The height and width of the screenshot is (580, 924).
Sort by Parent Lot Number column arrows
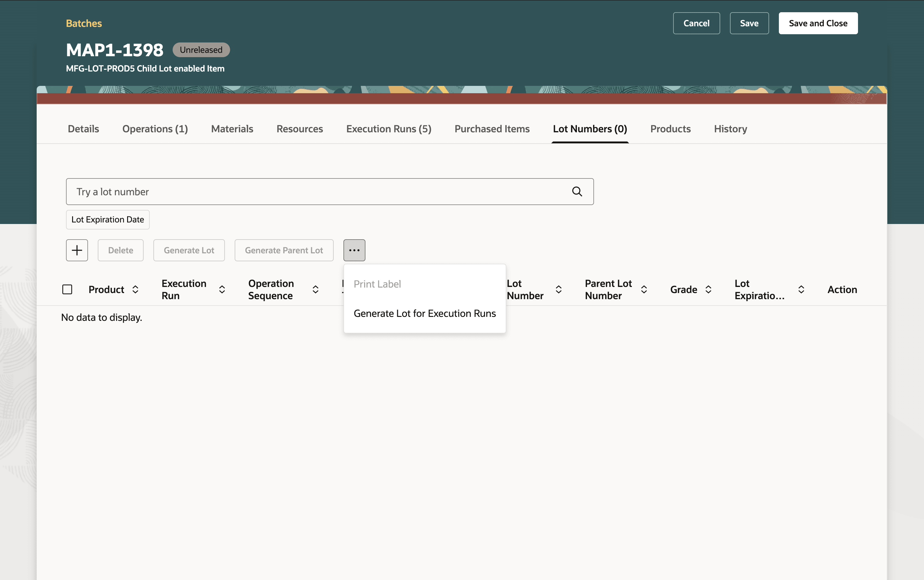(644, 289)
